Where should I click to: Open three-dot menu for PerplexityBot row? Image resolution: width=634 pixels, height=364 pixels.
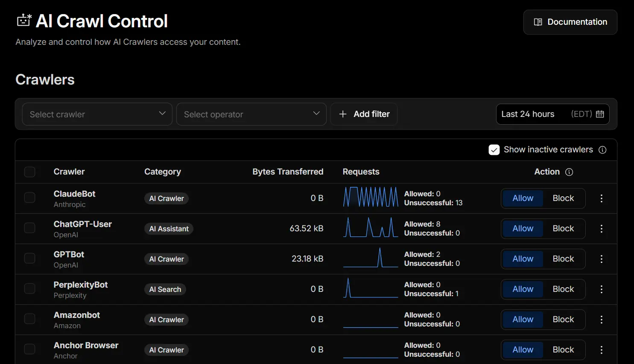(602, 289)
